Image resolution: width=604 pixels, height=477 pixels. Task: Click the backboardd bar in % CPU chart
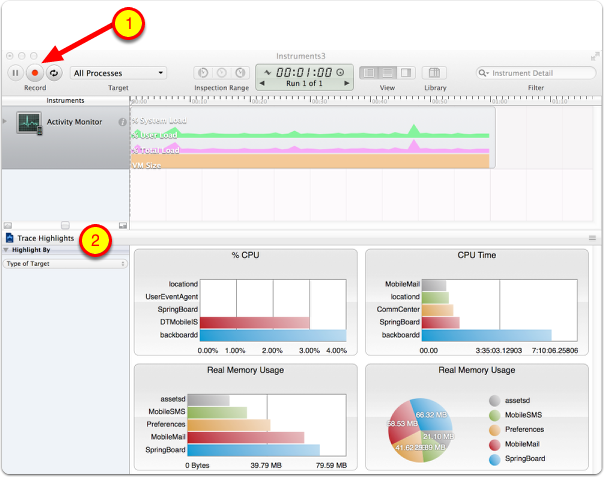[x=273, y=336]
